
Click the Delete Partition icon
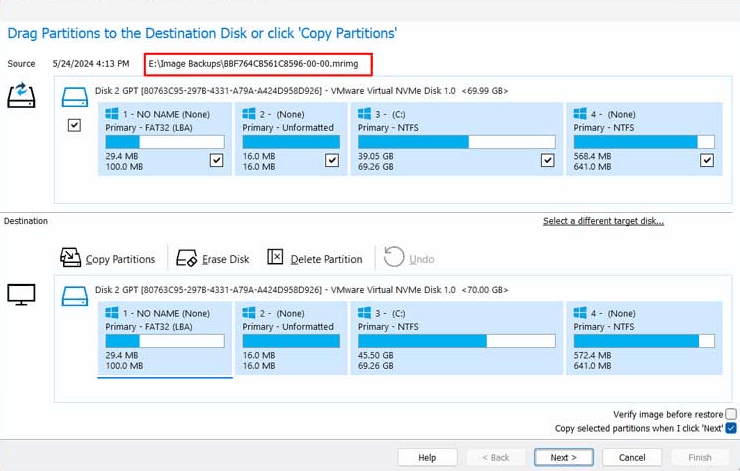coord(275,257)
